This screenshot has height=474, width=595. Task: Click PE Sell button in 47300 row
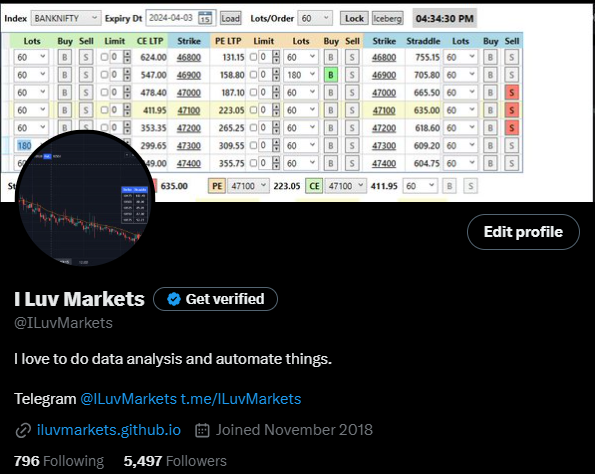[352, 146]
